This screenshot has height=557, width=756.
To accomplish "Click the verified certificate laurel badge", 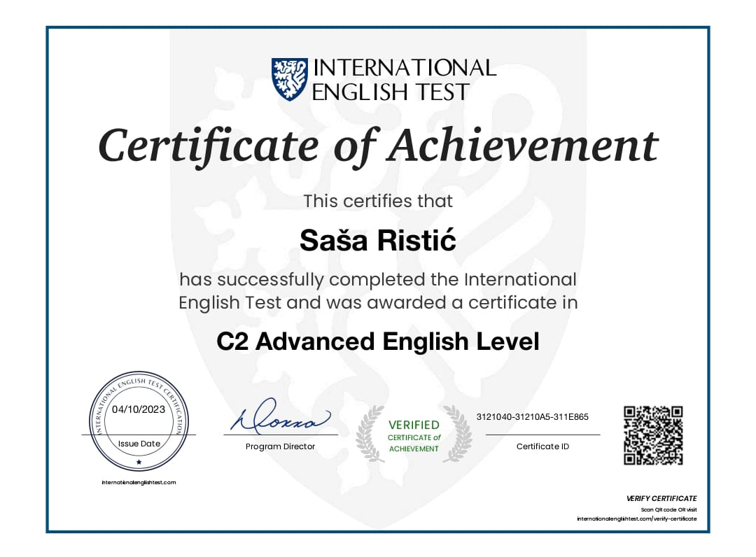I will [x=414, y=435].
